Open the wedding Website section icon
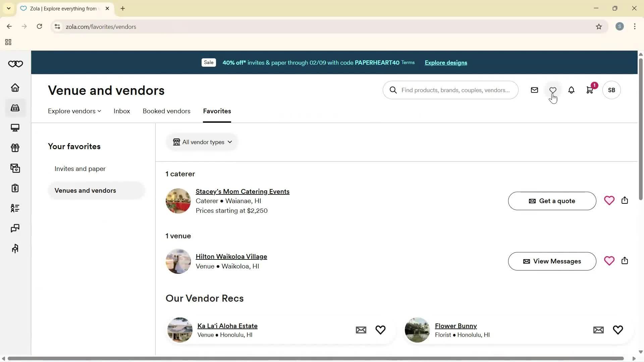The width and height of the screenshot is (644, 362). pyautogui.click(x=15, y=128)
